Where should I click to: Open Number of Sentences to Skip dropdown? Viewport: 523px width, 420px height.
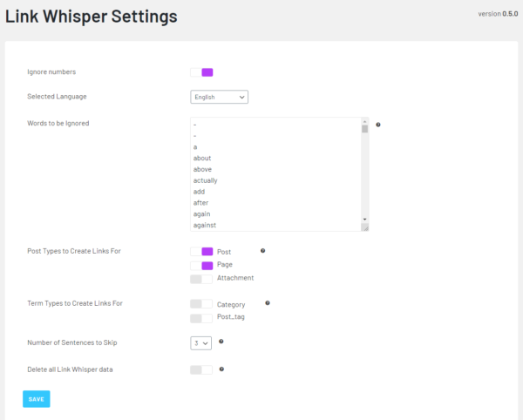point(201,342)
